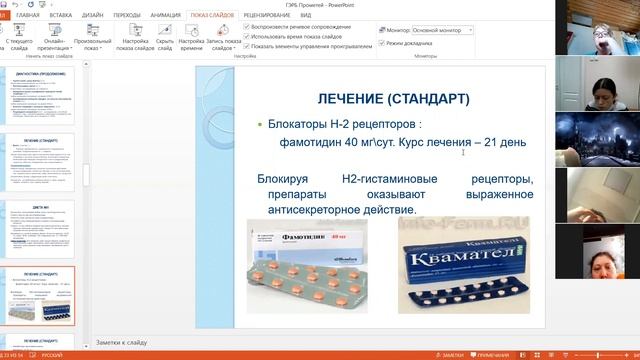The width and height of the screenshot is (640, 360).
Task: Open the Монитор combo box
Action: click(x=442, y=30)
